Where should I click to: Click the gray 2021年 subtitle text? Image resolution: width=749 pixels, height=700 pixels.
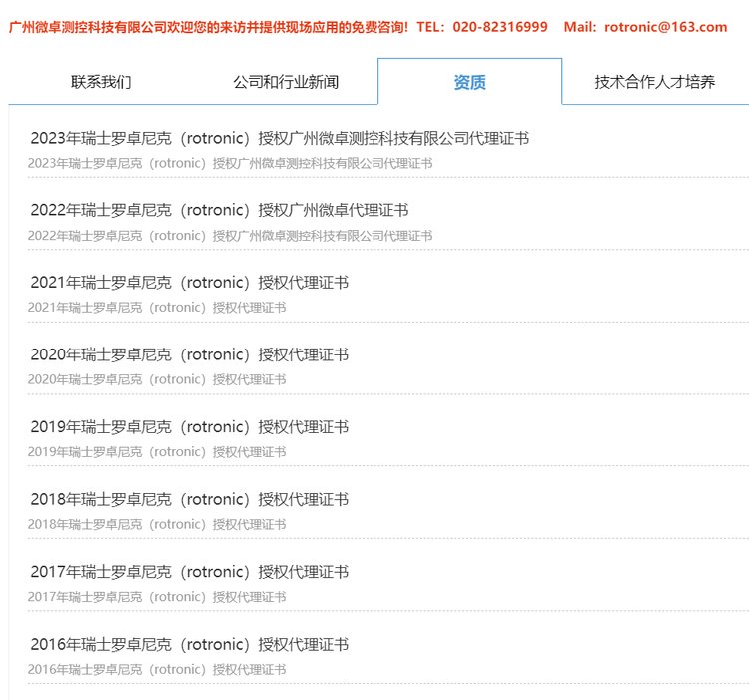tap(157, 308)
